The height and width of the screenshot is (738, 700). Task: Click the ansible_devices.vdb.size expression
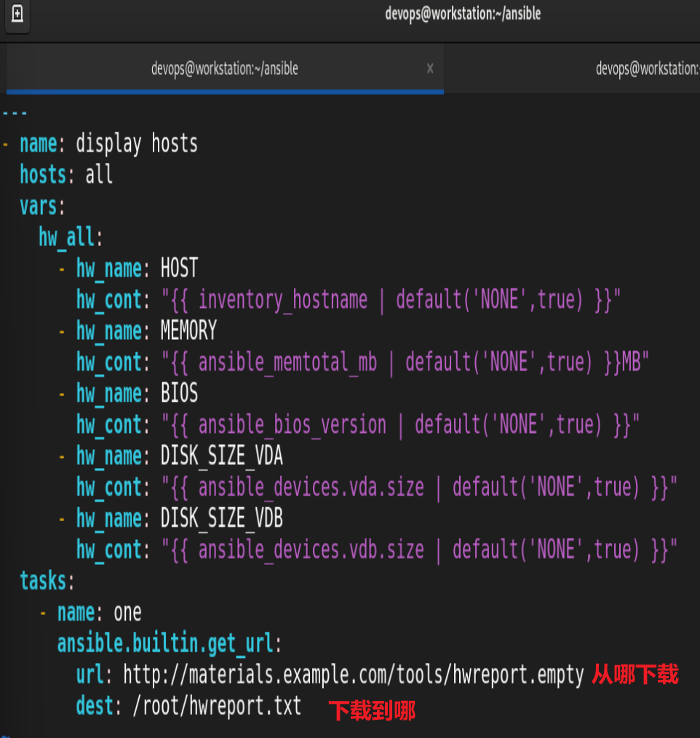click(419, 550)
